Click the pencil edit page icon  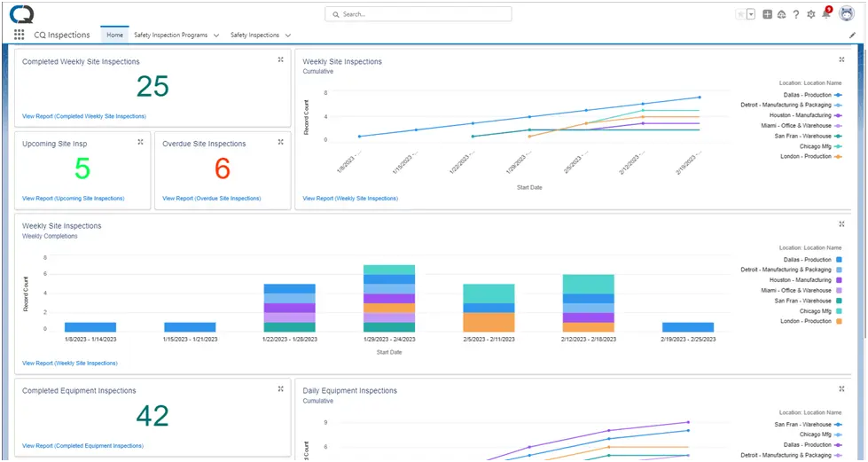852,35
